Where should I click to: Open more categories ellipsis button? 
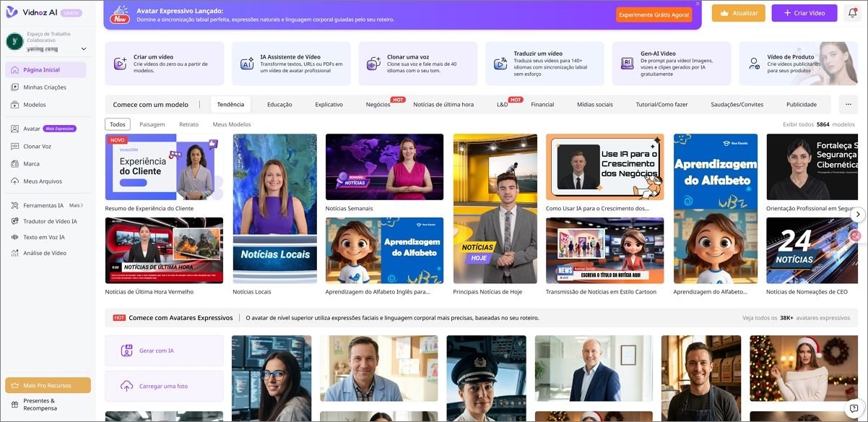(848, 104)
